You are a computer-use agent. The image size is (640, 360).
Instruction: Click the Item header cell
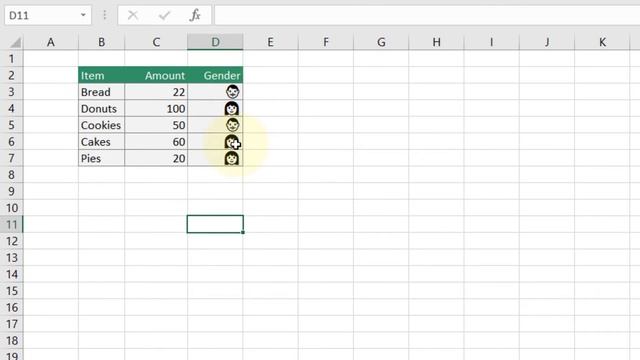coord(101,76)
